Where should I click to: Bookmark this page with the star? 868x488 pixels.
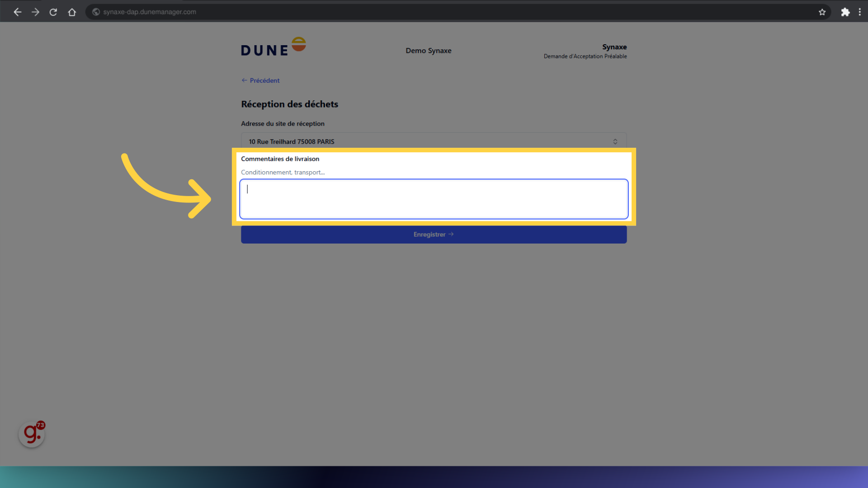[822, 12]
